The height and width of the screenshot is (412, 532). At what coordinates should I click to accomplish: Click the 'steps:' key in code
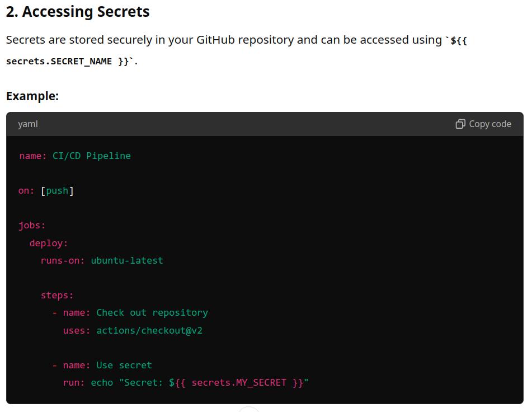click(57, 295)
